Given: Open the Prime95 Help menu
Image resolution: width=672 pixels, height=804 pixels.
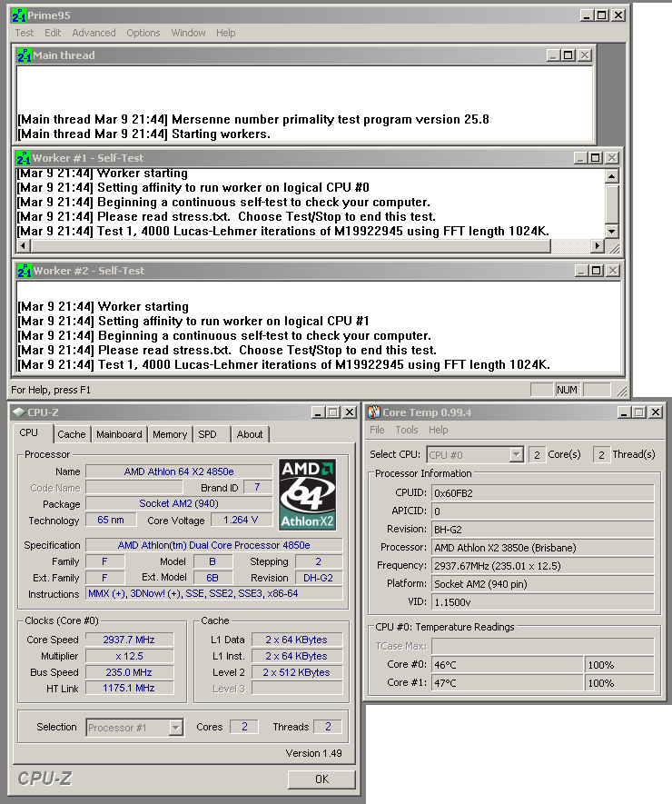Looking at the screenshot, I should point(225,33).
